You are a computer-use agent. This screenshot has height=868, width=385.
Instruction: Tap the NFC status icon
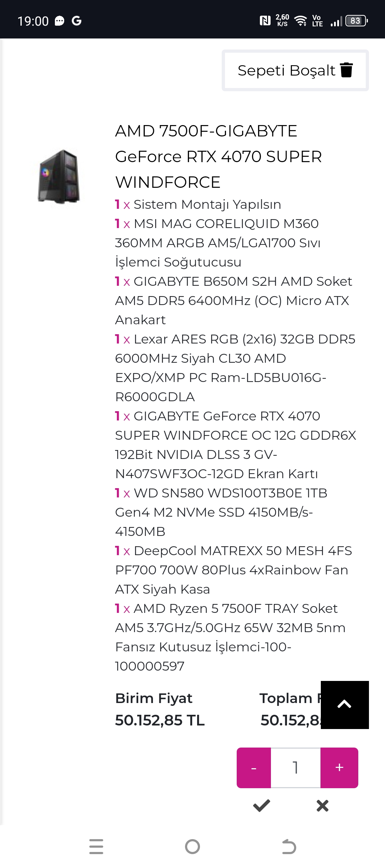click(265, 21)
